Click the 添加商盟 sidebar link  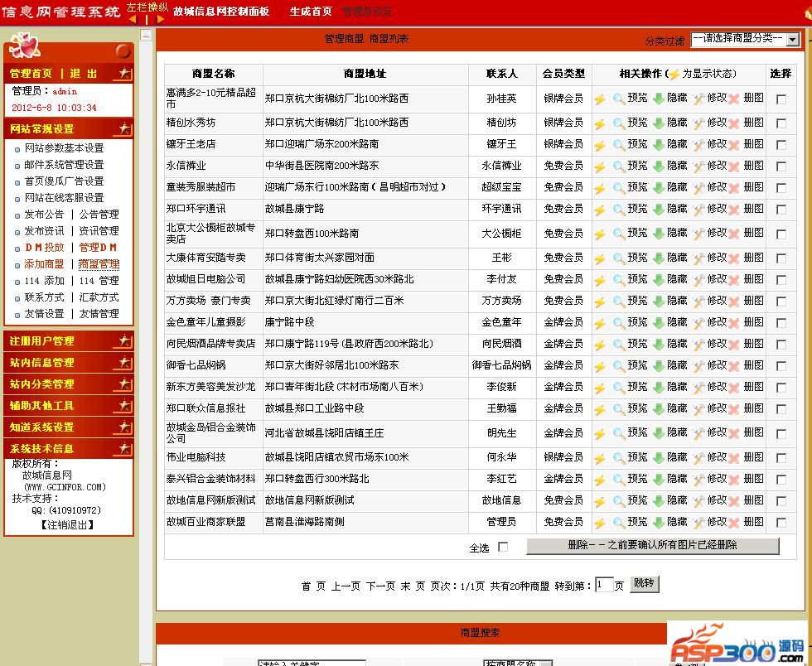pos(44,264)
